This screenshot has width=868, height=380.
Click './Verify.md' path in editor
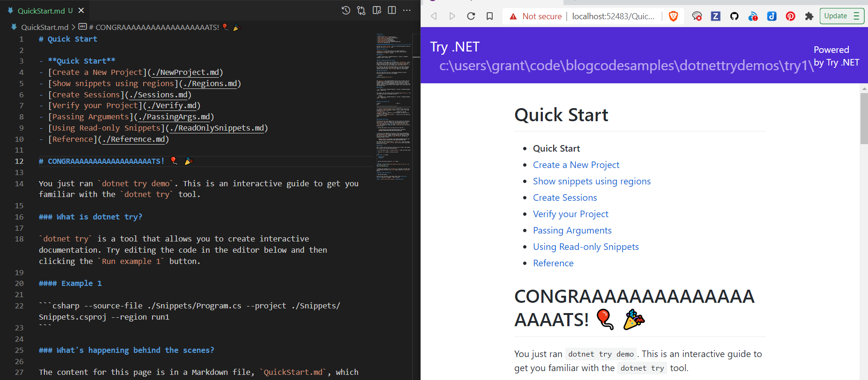click(172, 106)
